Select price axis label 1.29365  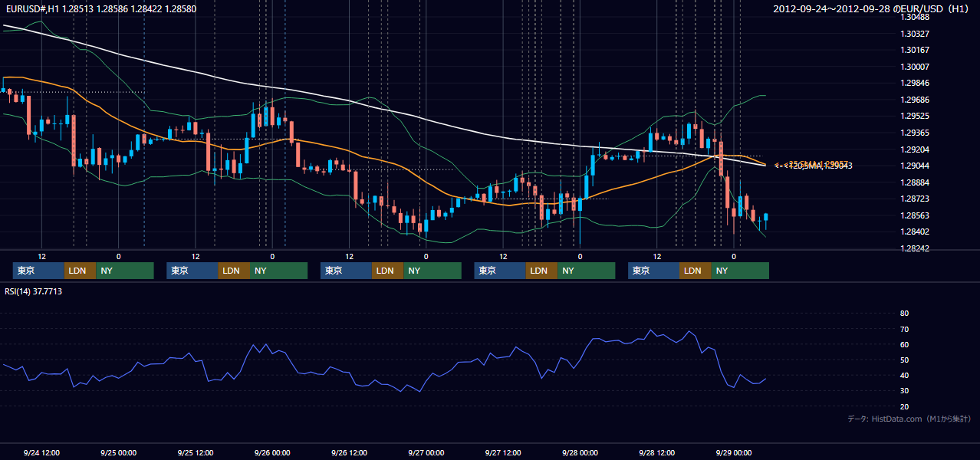[915, 133]
